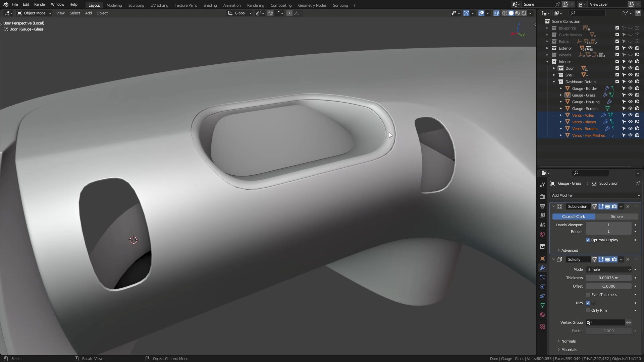
Task: Open the Material properties tab icon
Action: (542, 315)
